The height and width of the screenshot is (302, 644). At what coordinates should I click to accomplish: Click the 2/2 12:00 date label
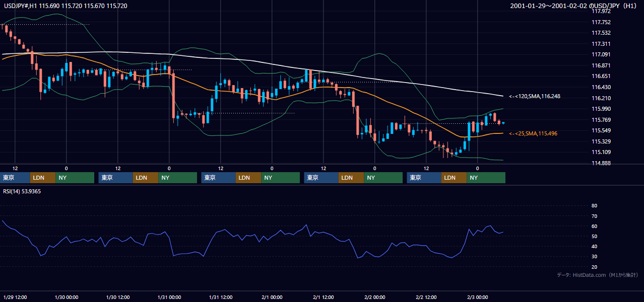(426, 297)
